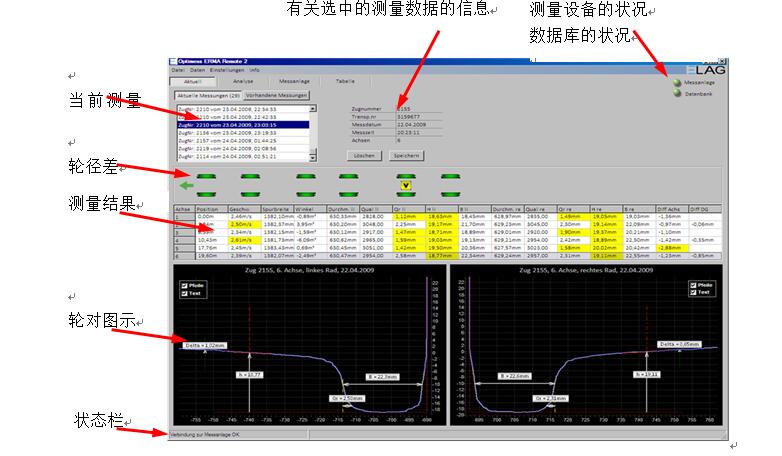Select the third axle wheelset icon
782x456 pixels.
tap(306, 184)
